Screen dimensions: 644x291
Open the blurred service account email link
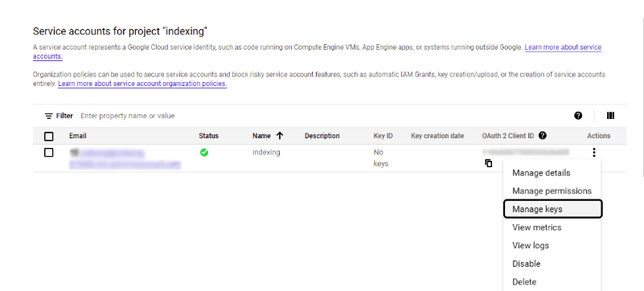click(x=125, y=158)
